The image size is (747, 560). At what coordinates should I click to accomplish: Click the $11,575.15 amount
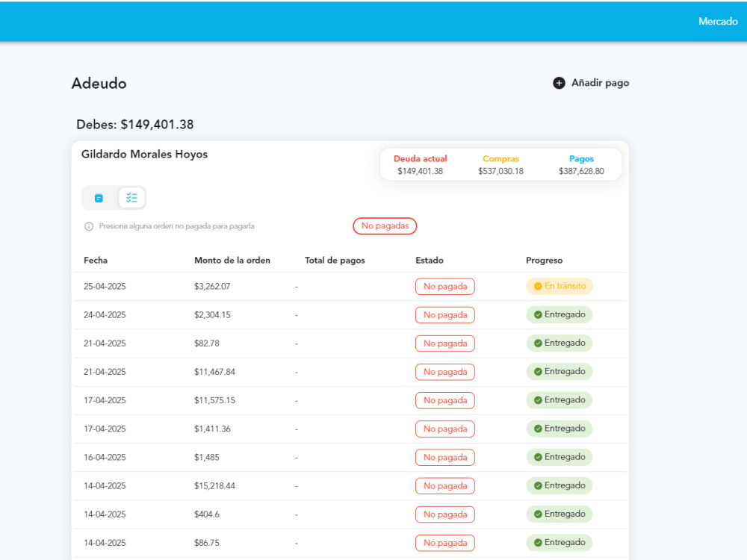click(x=215, y=400)
